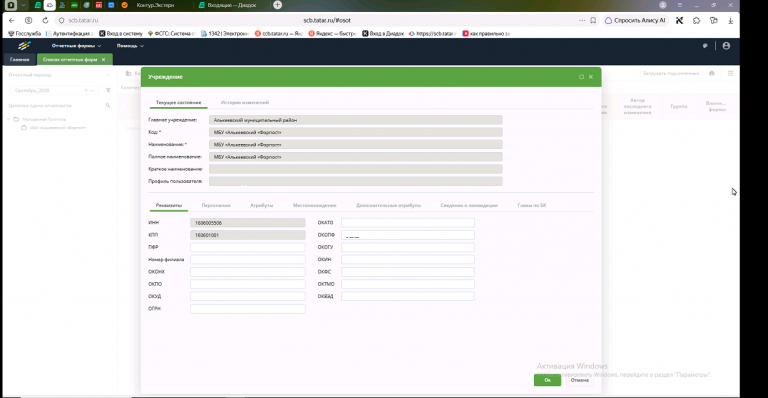Viewport: 768px width, 398px height.
Task: Click the filter icon beside period selector
Action: point(108,91)
